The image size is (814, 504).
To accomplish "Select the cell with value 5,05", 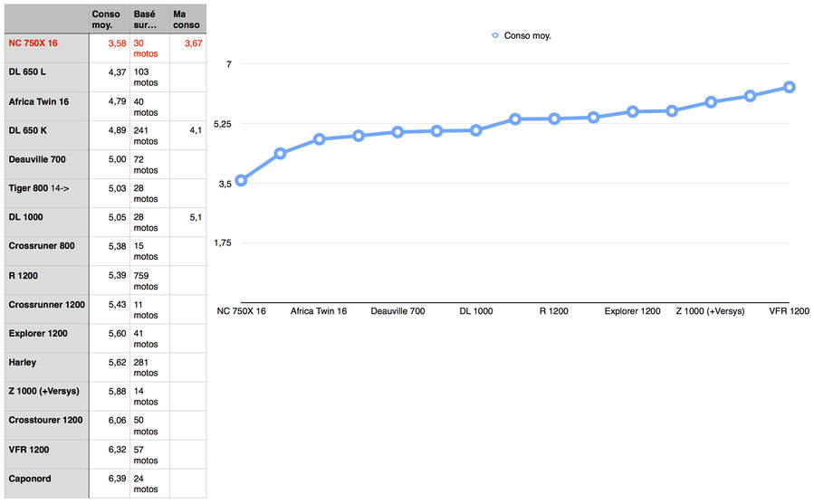I will (x=110, y=223).
